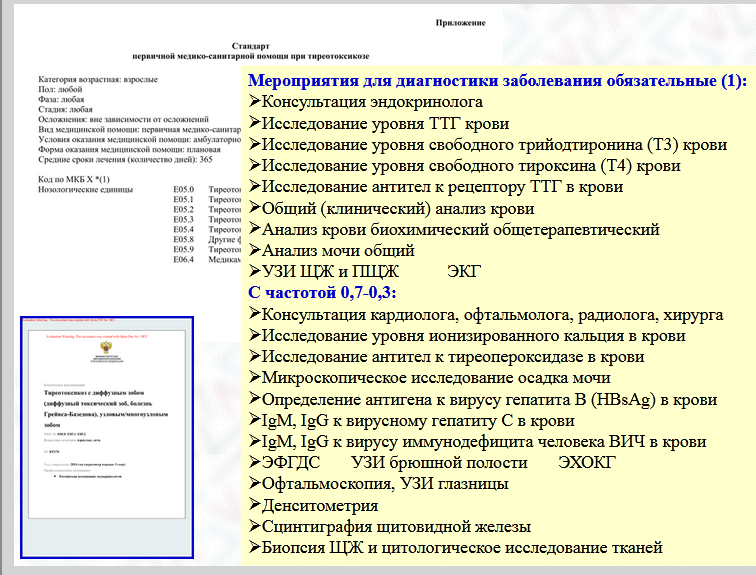
Task: Click 'Код по МКБ X *(1)'
Action: coord(74,179)
